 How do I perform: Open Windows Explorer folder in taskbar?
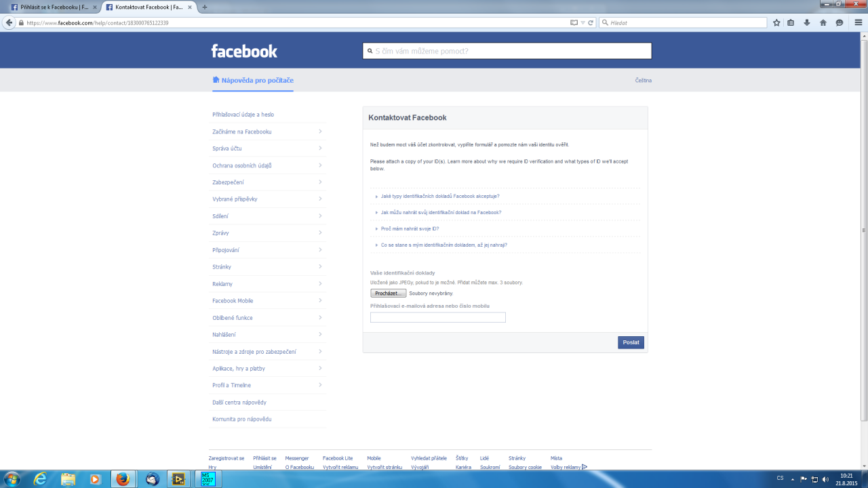pyautogui.click(x=68, y=479)
